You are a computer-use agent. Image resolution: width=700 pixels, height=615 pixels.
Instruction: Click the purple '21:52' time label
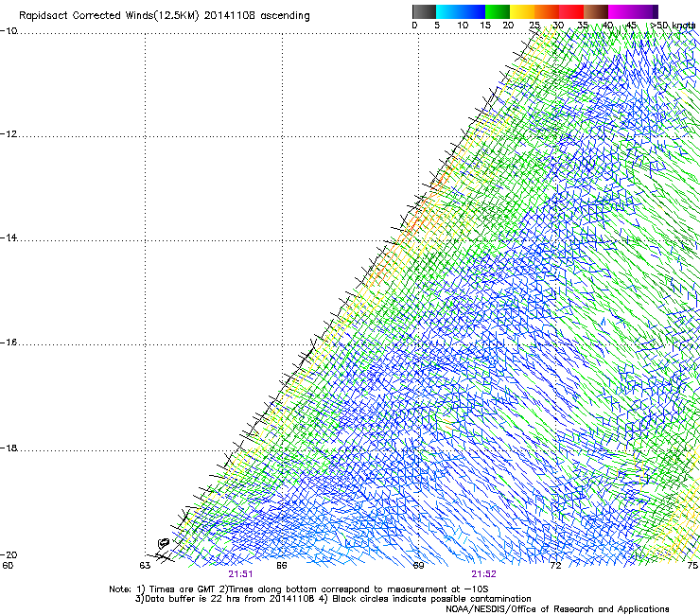(x=484, y=574)
